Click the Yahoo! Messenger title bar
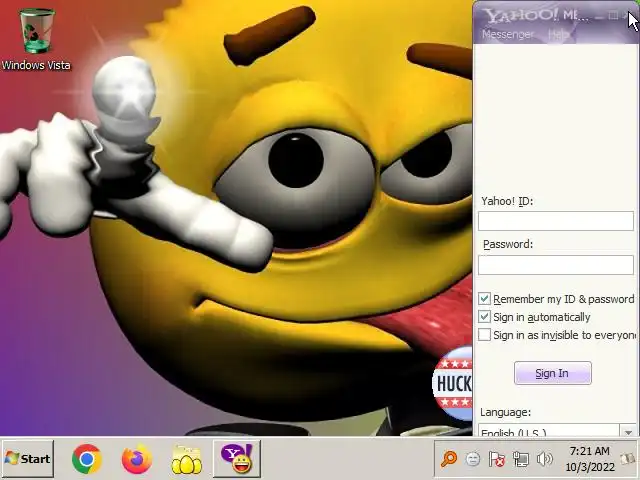The height and width of the screenshot is (480, 640). pyautogui.click(x=537, y=15)
